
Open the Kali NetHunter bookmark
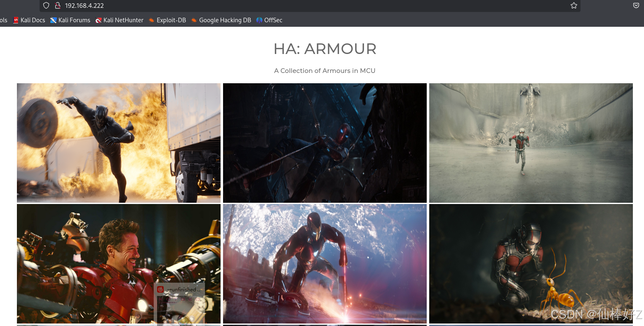(120, 20)
